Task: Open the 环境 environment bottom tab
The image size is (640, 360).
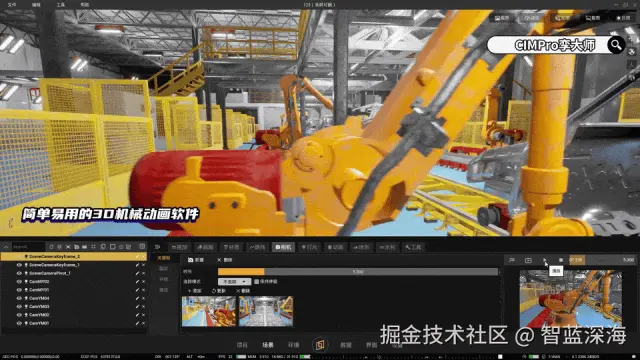Action: [x=293, y=345]
